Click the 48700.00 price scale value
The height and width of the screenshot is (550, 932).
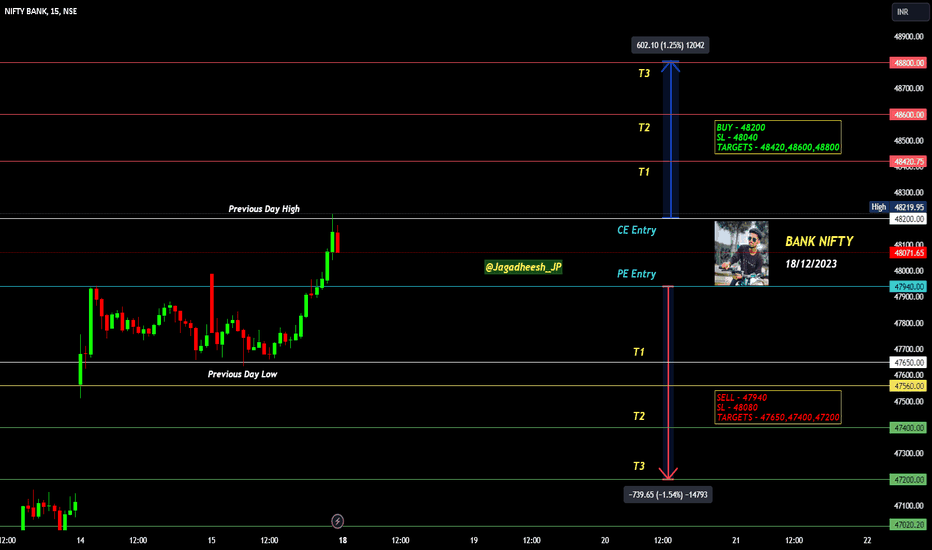pyautogui.click(x=909, y=89)
